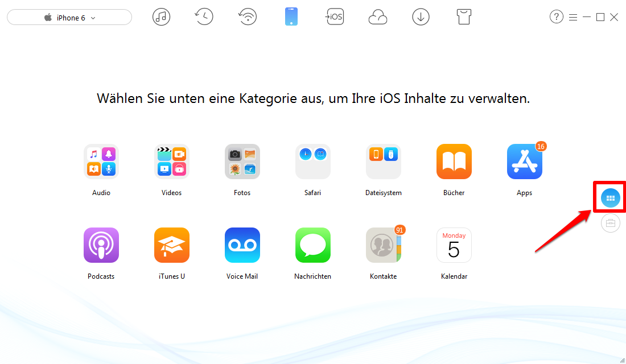This screenshot has height=364, width=626.
Task: Open the Dateisystem category
Action: (x=383, y=162)
